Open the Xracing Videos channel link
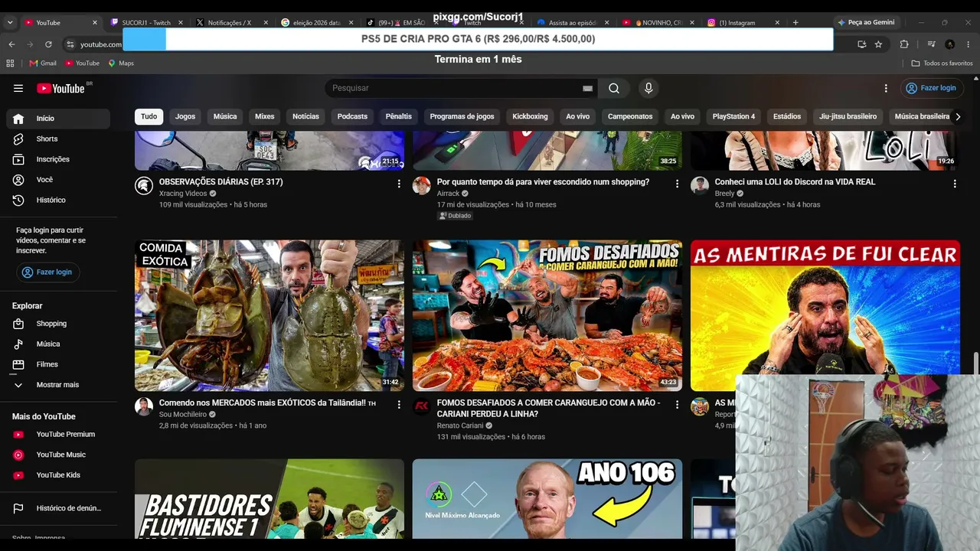 (x=183, y=194)
